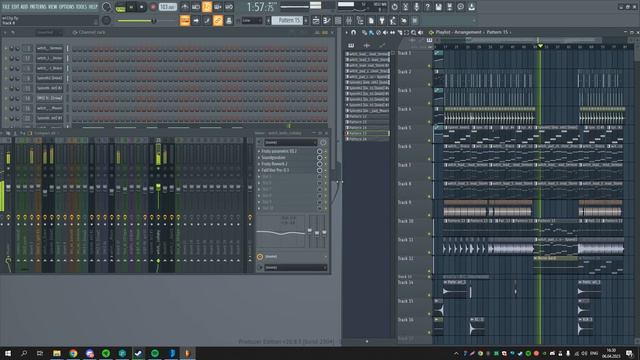This screenshot has height=360, width=640.
Task: Click the download content library icon
Action: pos(471,7)
